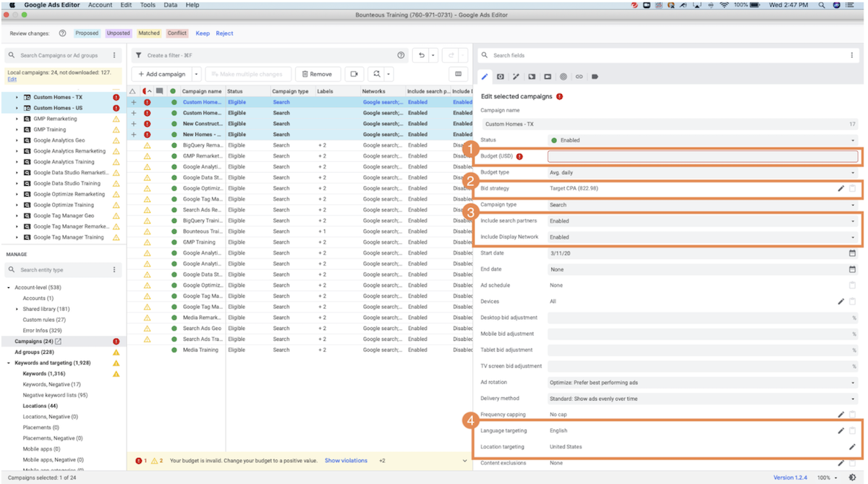This screenshot has height=484, width=868.
Task: Open the column chooser icon above table
Action: pyautogui.click(x=458, y=74)
